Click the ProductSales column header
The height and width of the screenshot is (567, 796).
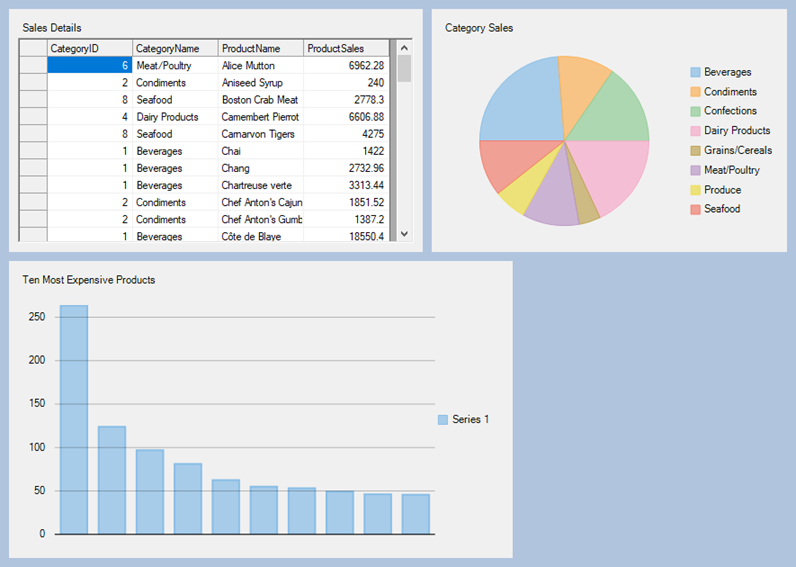click(346, 48)
